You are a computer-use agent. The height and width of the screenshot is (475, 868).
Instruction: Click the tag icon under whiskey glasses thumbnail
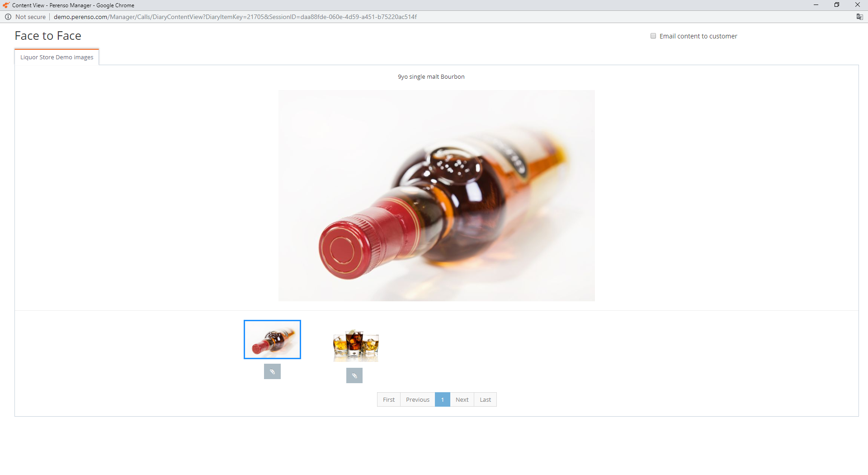click(354, 375)
